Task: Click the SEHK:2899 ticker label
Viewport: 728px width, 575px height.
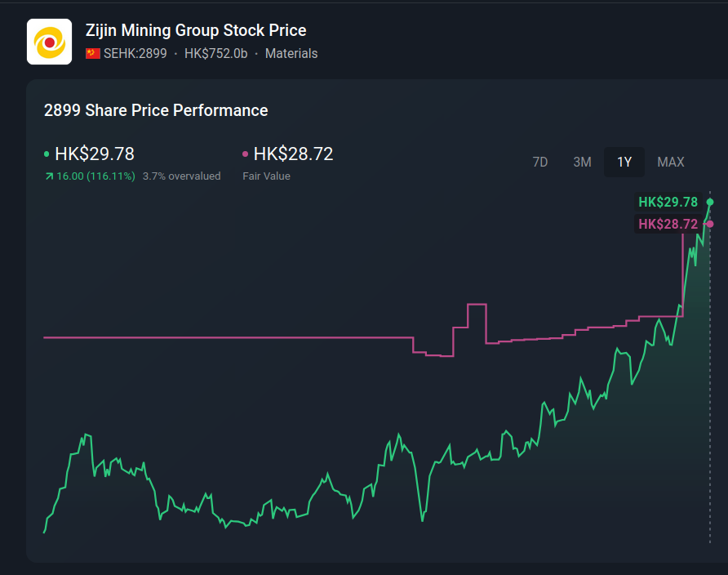Action: pos(135,54)
